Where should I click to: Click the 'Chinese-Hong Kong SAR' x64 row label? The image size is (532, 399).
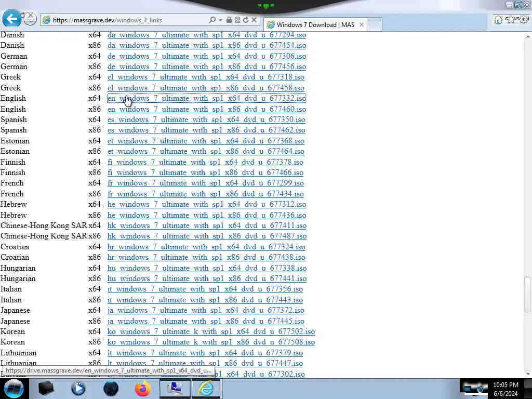[x=44, y=225]
